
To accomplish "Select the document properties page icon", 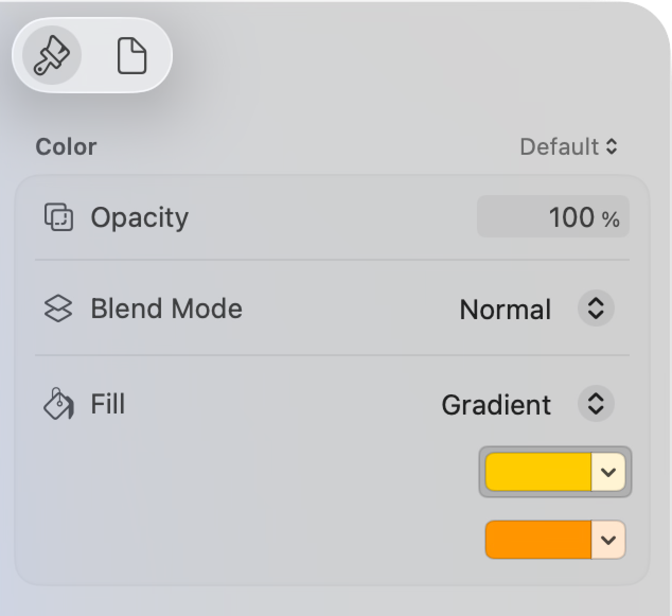I will click(x=131, y=55).
